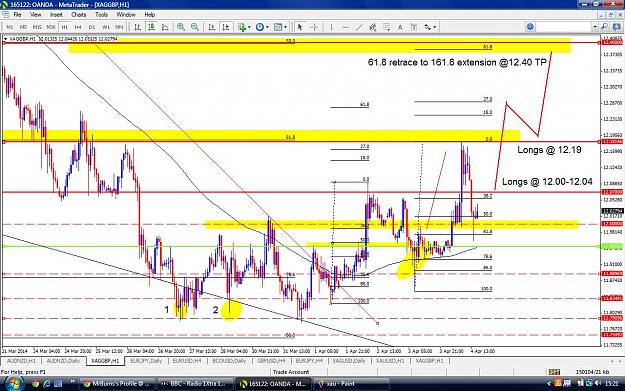Screen dimensions: 625x391
Task: Select the equidistant channel tool
Action: [x=372, y=27]
